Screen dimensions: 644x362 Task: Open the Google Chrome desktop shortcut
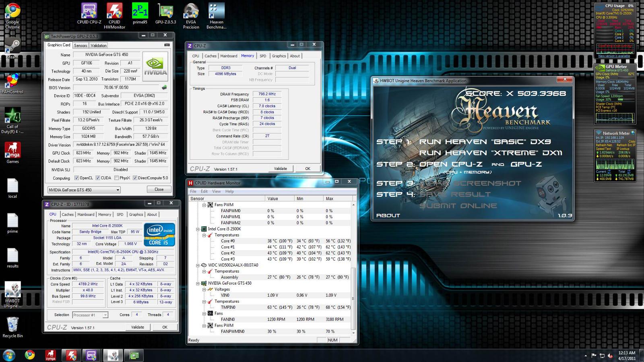[12, 16]
